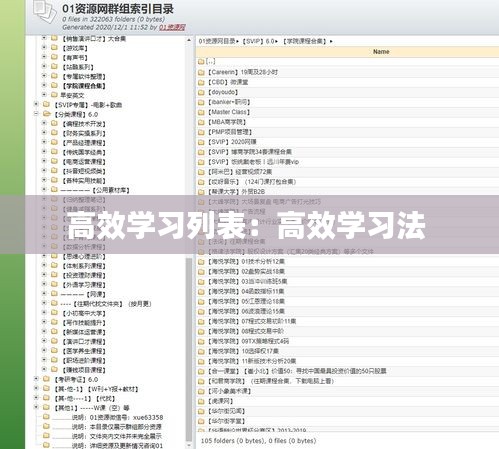Viewport: 499px width, 449px height.
Task: Click the folder icon of 【CBD】微课堂
Action: coord(201,82)
